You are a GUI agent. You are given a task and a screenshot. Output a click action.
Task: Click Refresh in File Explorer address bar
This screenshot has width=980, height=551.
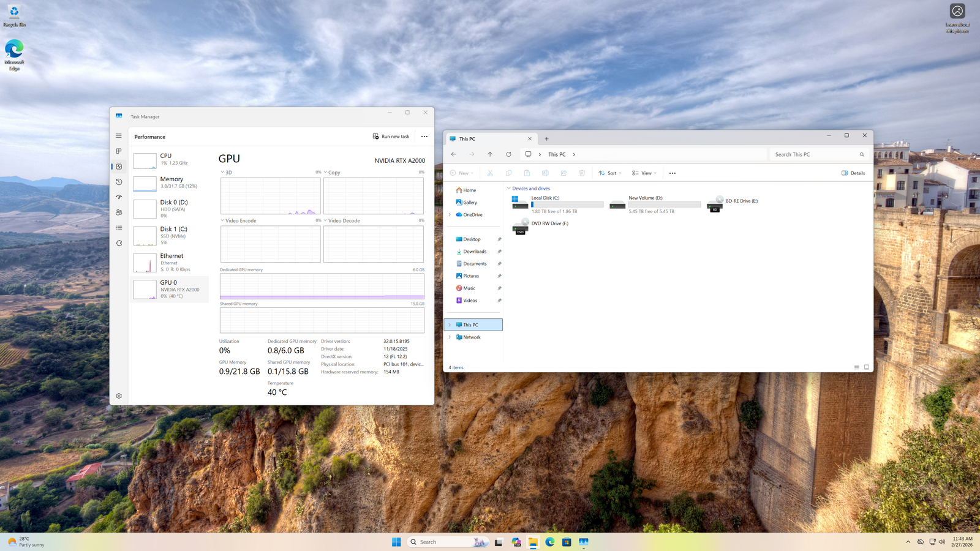tap(508, 154)
